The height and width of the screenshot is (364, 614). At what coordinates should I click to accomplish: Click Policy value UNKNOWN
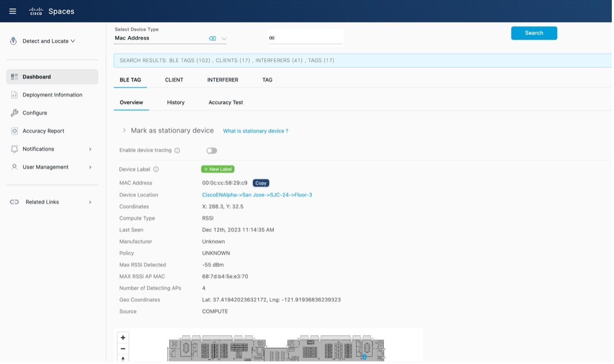click(x=216, y=254)
